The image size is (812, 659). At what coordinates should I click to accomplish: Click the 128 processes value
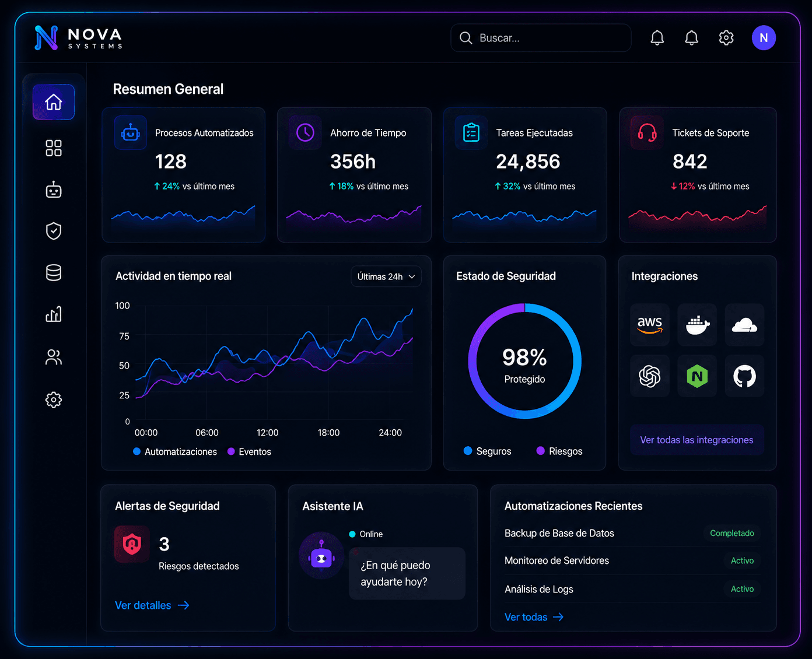[171, 162]
